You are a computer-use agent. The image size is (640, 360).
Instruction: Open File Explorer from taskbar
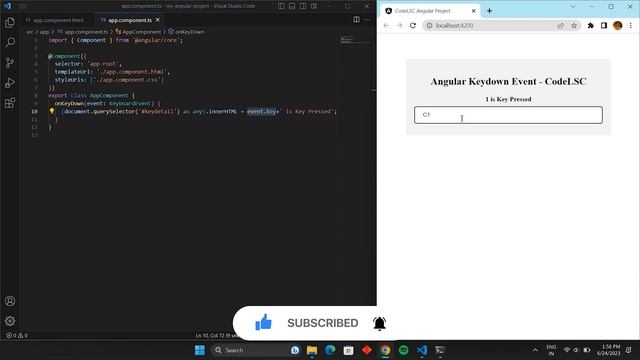[312, 350]
